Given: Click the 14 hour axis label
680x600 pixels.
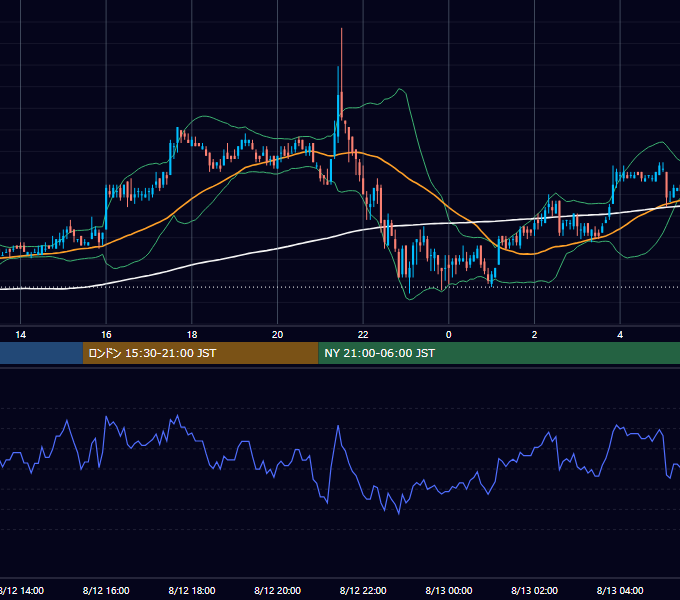Looking at the screenshot, I should pos(20,335).
